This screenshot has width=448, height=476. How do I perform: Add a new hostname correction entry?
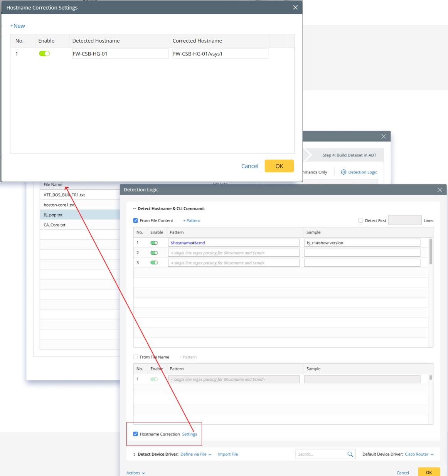click(x=18, y=26)
